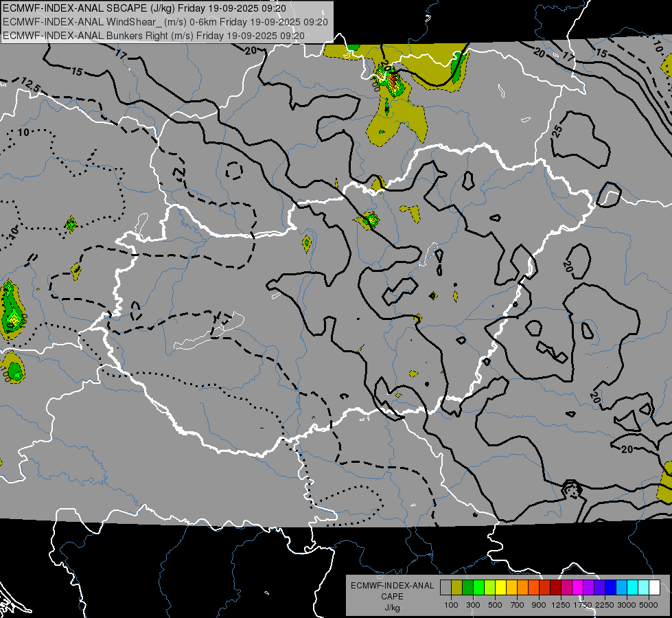Click the 300 value under the color scale

point(473,605)
